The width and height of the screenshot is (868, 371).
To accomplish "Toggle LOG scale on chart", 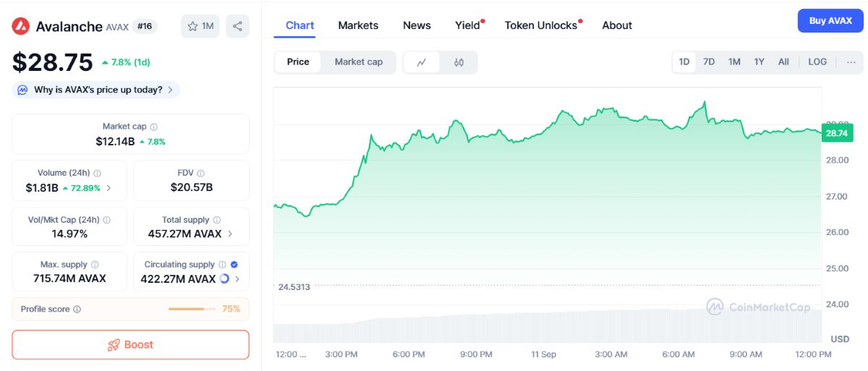I will [817, 62].
